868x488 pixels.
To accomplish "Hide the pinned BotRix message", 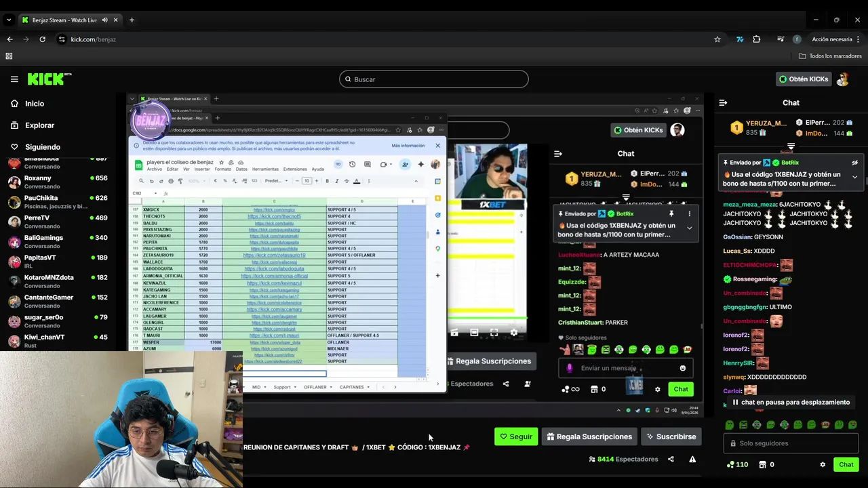I will [854, 163].
